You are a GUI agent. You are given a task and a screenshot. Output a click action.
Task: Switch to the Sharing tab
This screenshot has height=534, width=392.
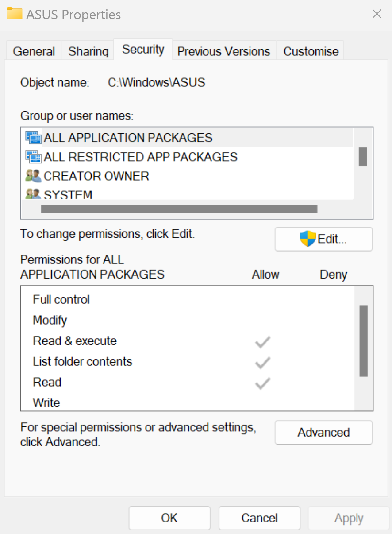point(88,50)
